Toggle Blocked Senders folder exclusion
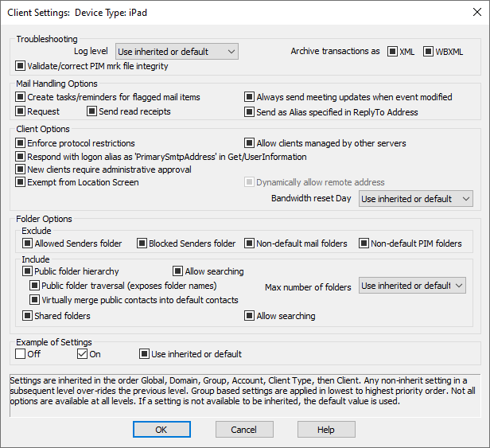490x448 pixels. pos(142,243)
